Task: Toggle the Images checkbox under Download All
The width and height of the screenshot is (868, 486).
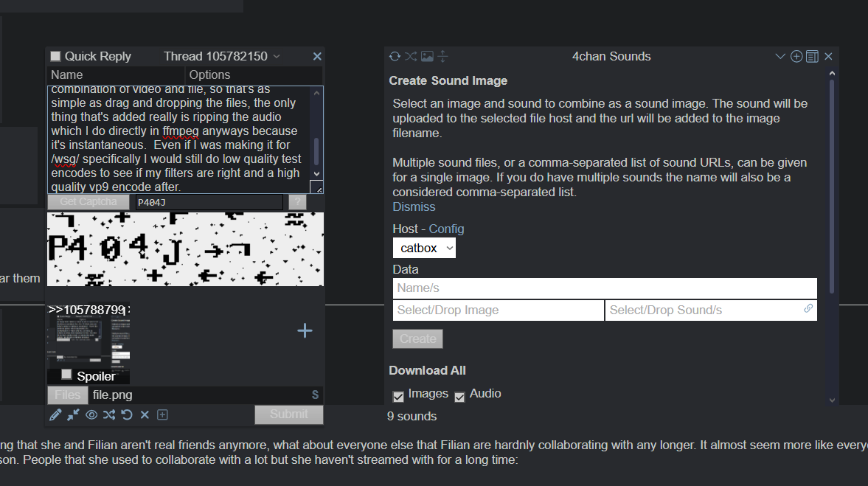Action: coord(398,397)
